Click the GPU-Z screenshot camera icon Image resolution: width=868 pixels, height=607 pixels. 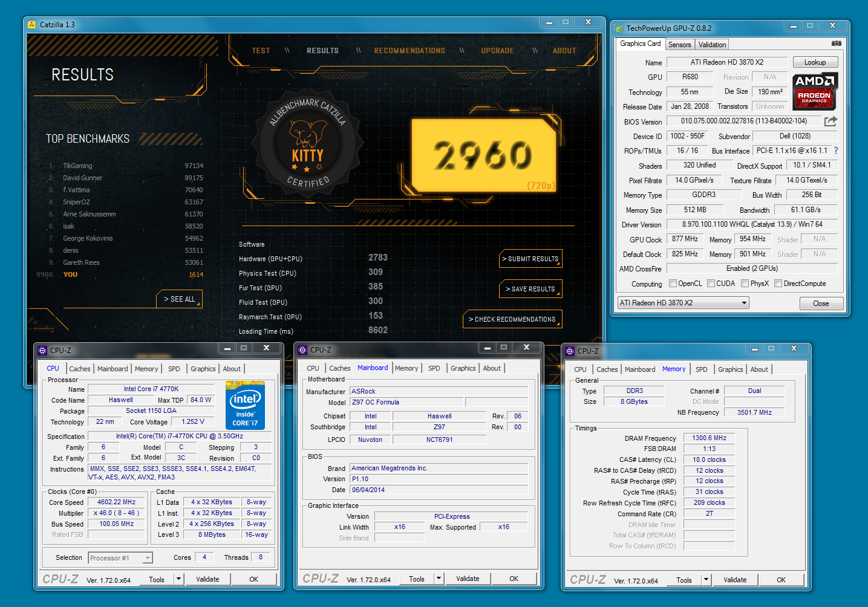(x=836, y=44)
